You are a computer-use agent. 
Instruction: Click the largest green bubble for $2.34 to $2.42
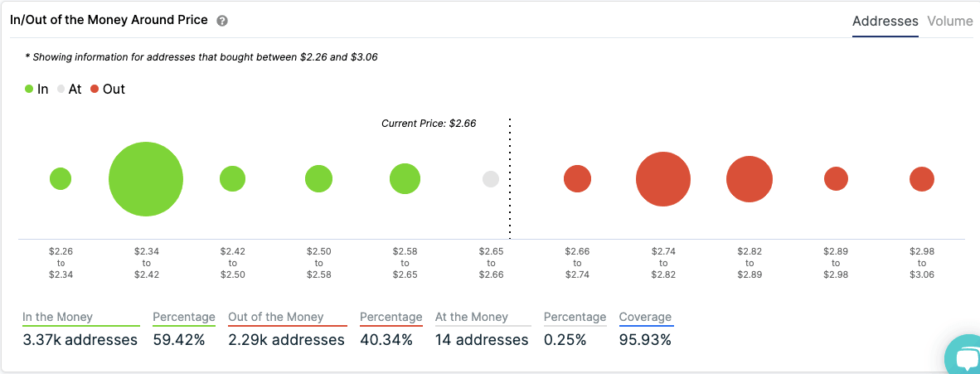[x=146, y=179]
